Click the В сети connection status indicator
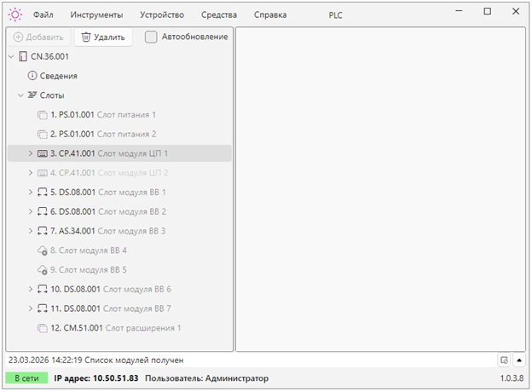Viewport: 532px width, 392px height. click(26, 378)
